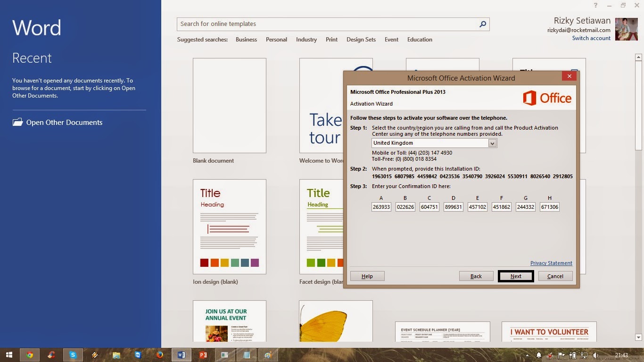The height and width of the screenshot is (362, 644).
Task: Open the Design Sets suggested search
Action: point(361,40)
